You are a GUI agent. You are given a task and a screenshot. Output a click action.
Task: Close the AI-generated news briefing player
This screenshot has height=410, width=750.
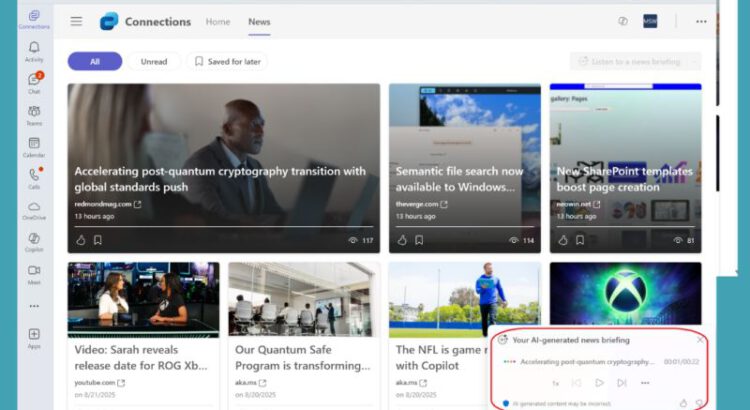700,340
